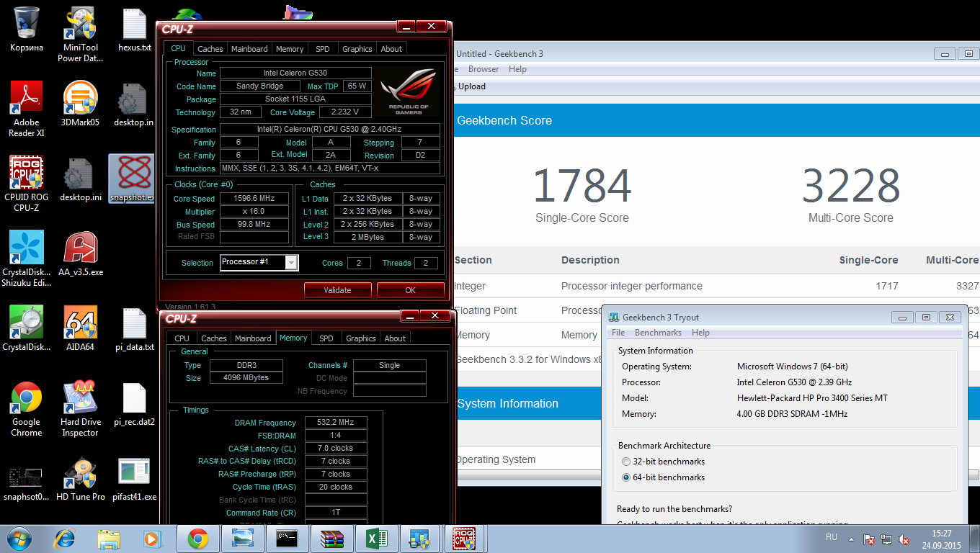
Task: Switch to ROG CPU-Z taskbar button
Action: pos(463,539)
